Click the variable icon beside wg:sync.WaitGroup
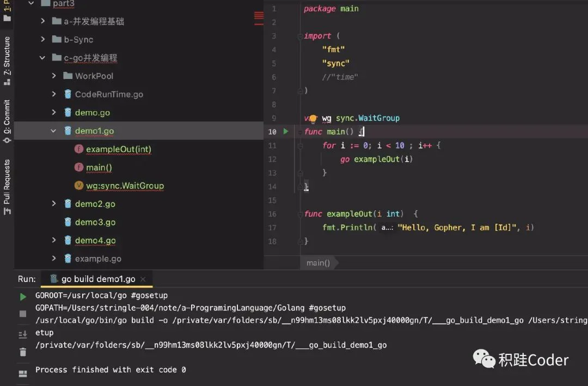 [x=79, y=185]
